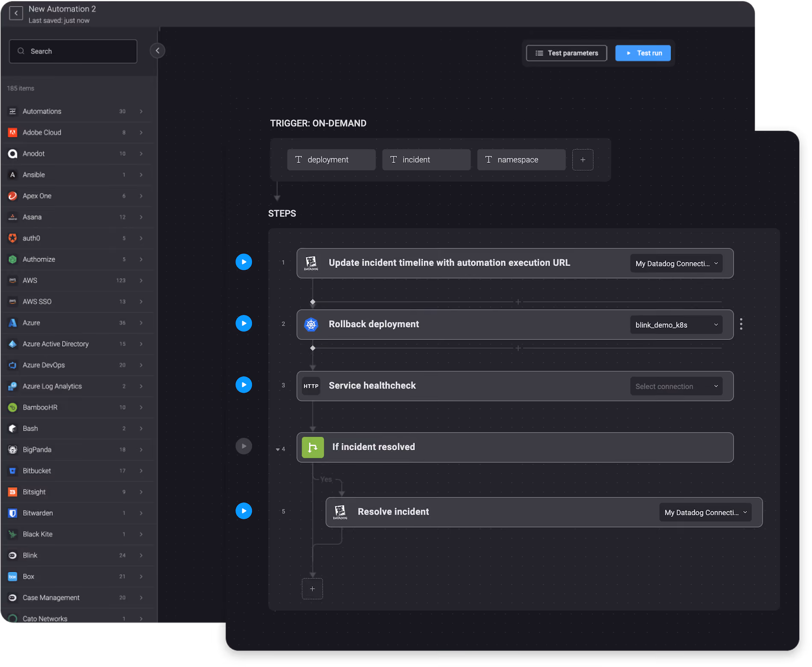The height and width of the screenshot is (667, 812).
Task: Click the Datadog icon on Update incident step
Action: [x=311, y=263]
